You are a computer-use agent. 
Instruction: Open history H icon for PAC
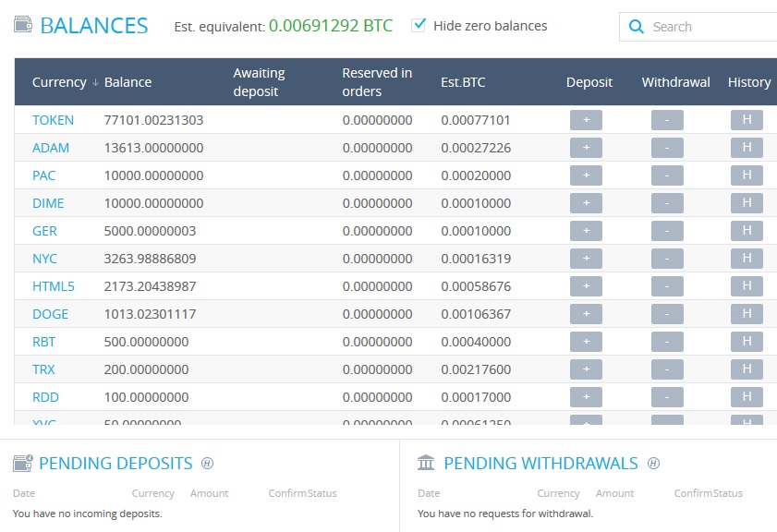click(747, 175)
